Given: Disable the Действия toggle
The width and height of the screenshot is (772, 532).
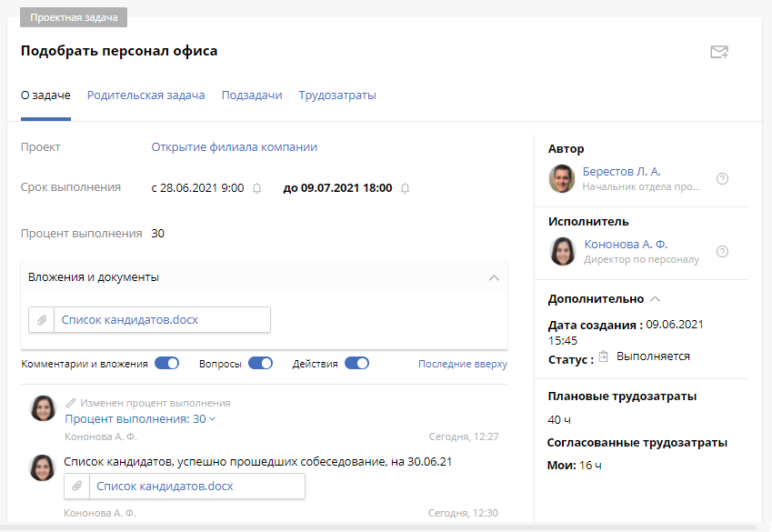Looking at the screenshot, I should pos(356,362).
